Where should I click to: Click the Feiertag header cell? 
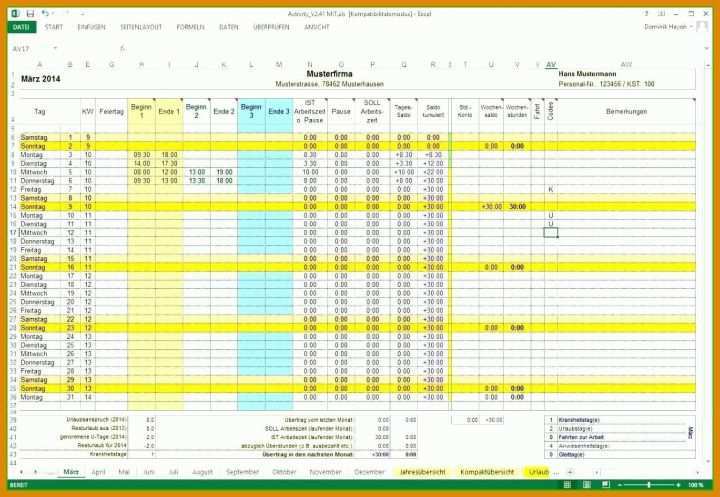pos(112,112)
